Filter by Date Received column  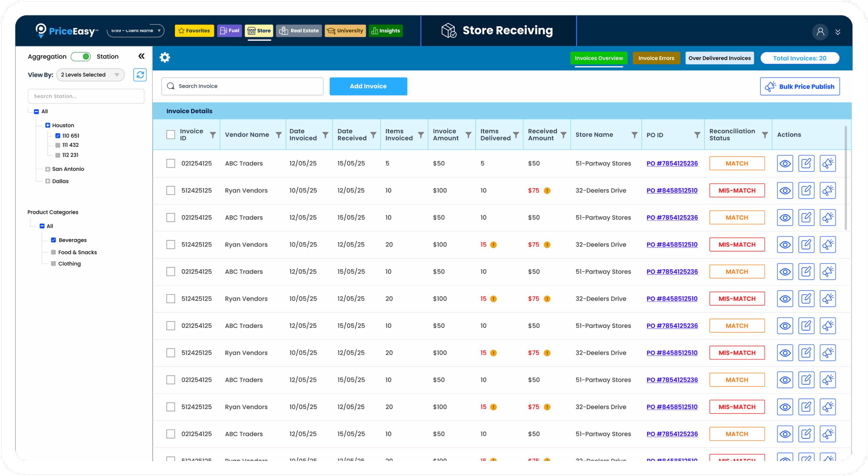pyautogui.click(x=373, y=135)
